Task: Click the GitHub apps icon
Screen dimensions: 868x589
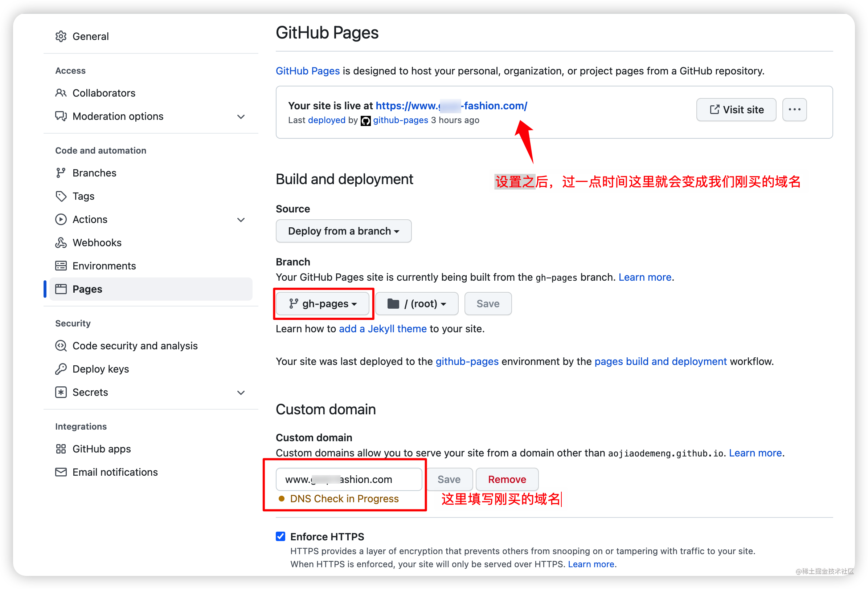Action: coord(61,448)
